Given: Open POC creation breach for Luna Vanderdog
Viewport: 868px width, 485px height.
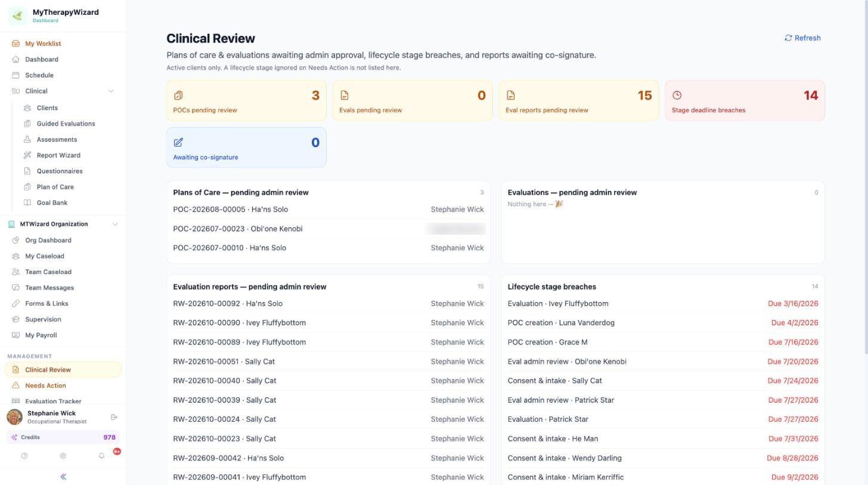Looking at the screenshot, I should (x=663, y=323).
